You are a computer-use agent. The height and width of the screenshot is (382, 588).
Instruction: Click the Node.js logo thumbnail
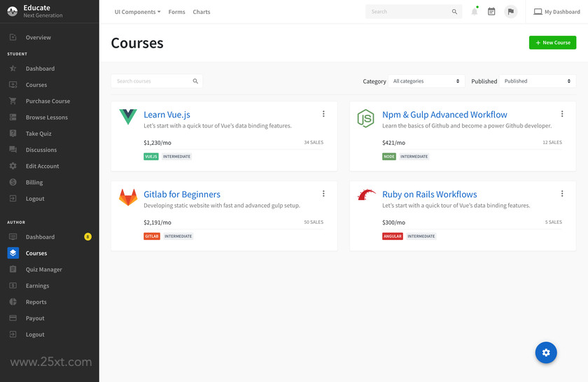tap(365, 118)
